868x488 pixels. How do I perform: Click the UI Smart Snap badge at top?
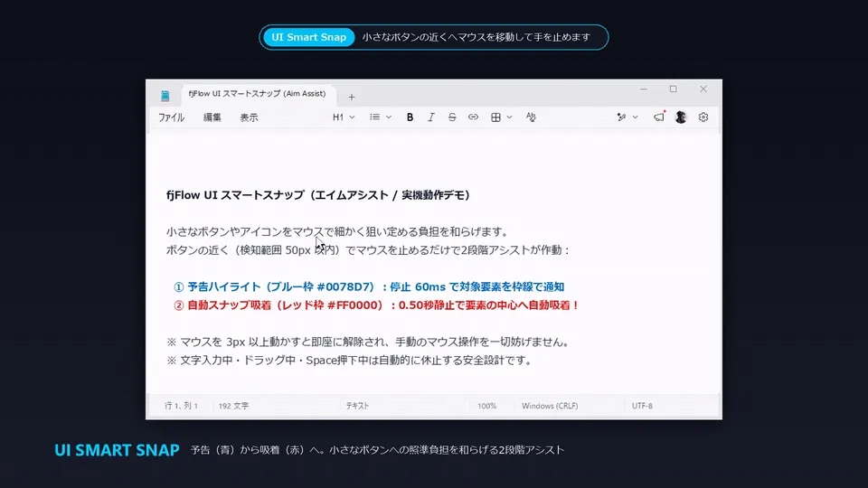pos(309,37)
